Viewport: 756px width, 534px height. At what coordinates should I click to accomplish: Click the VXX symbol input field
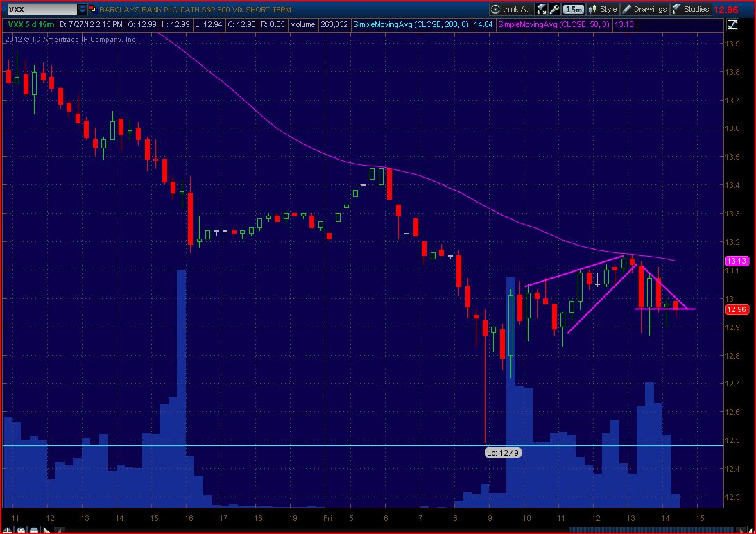coord(42,9)
